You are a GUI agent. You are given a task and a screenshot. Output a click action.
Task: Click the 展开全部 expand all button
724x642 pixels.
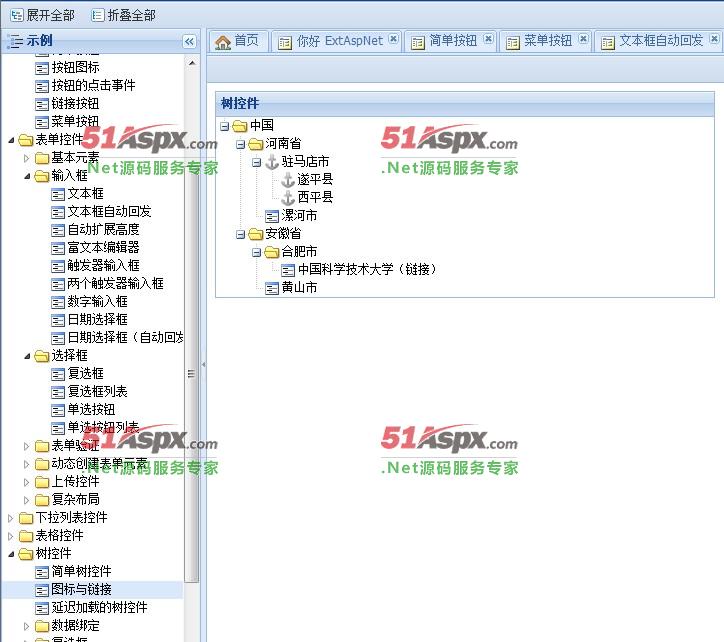click(x=41, y=15)
